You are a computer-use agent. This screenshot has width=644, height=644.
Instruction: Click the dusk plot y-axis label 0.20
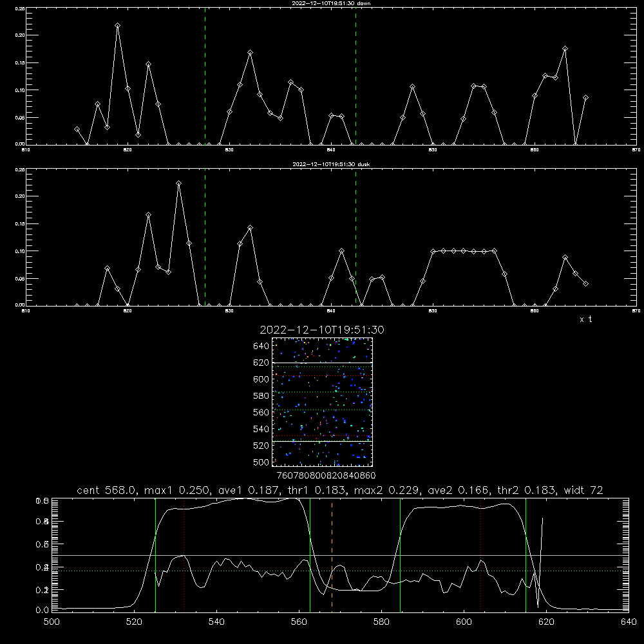click(x=20, y=196)
